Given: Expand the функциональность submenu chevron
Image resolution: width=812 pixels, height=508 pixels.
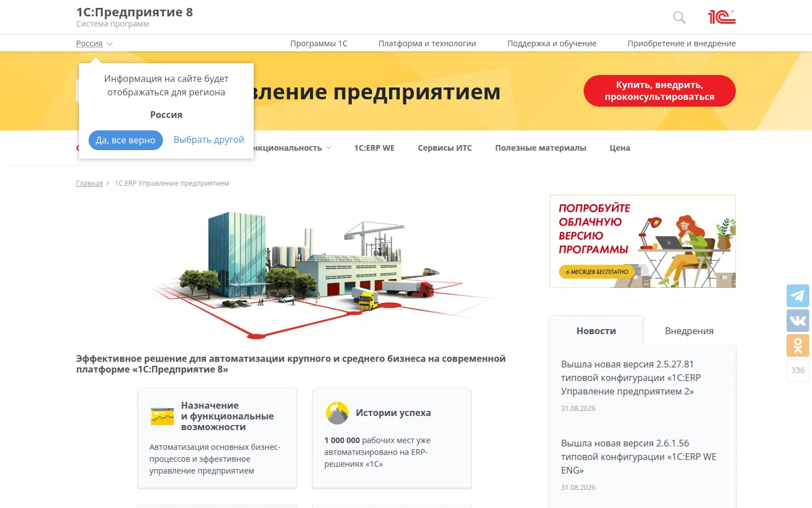Looking at the screenshot, I should (329, 148).
